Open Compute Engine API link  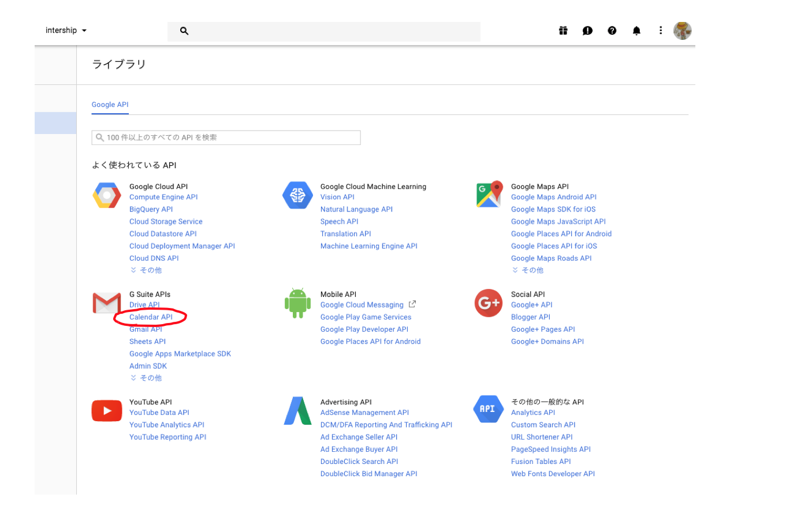pos(163,197)
